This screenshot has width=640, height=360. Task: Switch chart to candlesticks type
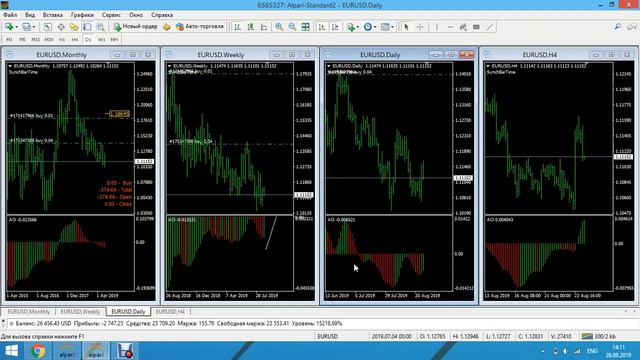tap(251, 27)
